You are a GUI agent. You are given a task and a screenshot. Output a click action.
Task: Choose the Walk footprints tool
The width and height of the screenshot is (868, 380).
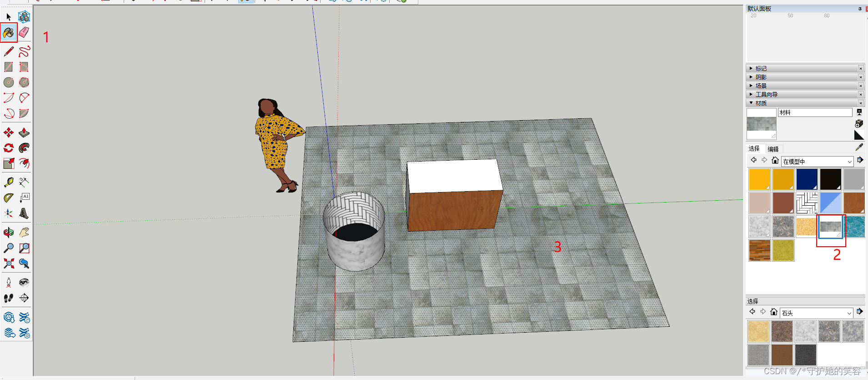pos(9,298)
